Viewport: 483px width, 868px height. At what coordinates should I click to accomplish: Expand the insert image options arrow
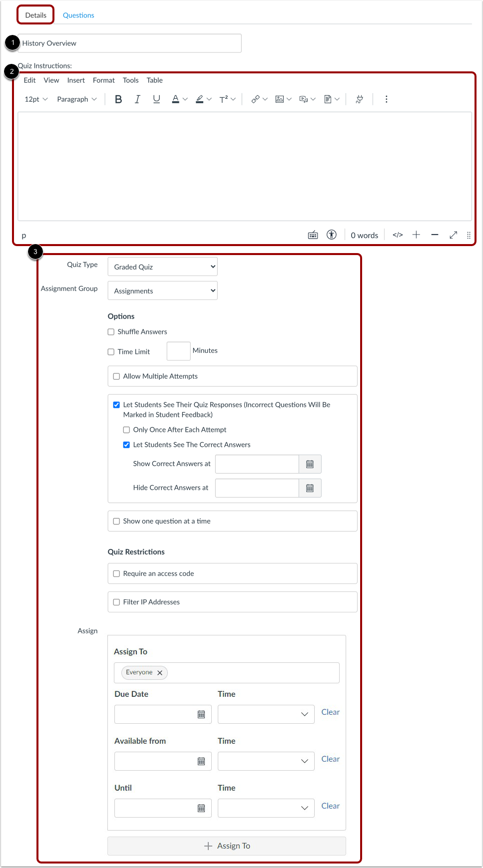point(289,99)
